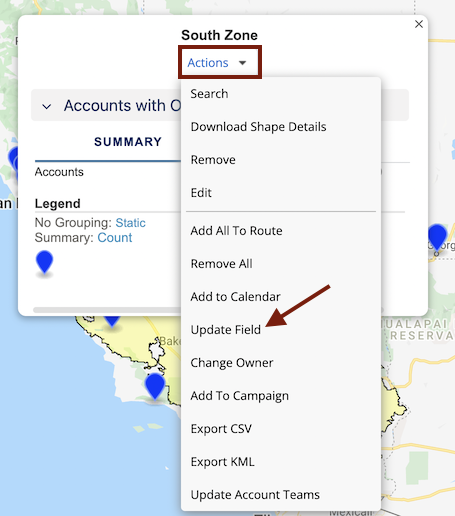The image size is (455, 516).
Task: Select the Remove menu option
Action: pos(213,160)
